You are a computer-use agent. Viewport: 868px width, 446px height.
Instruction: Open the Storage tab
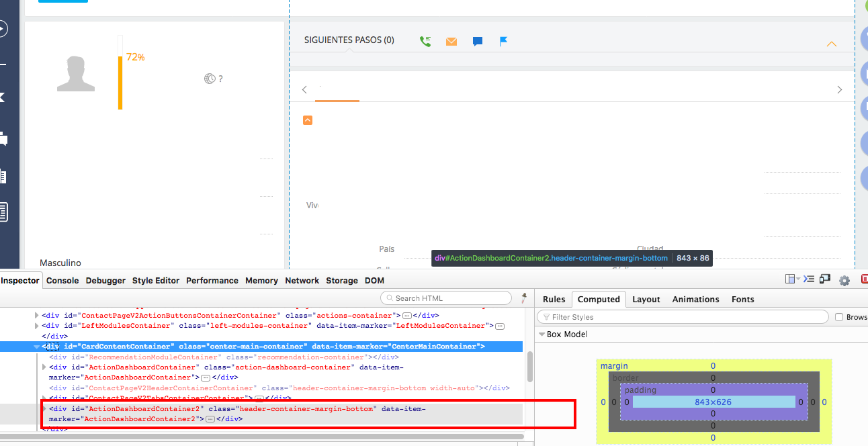pyautogui.click(x=342, y=280)
